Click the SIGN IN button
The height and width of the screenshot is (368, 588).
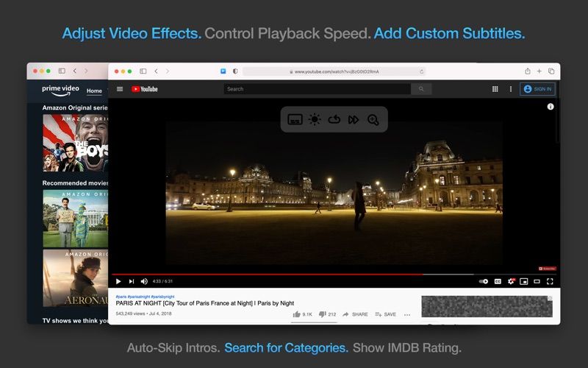[537, 89]
